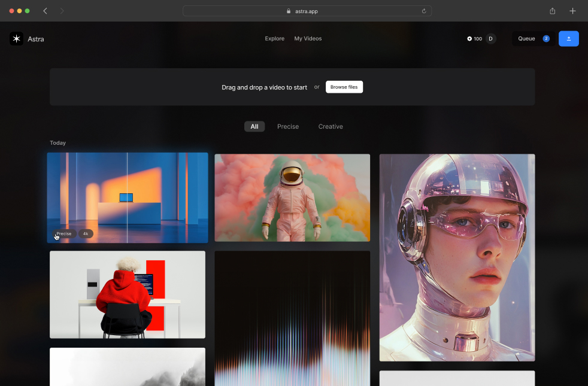This screenshot has width=588, height=386.
Task: Click the astra.app address bar
Action: tap(307, 11)
